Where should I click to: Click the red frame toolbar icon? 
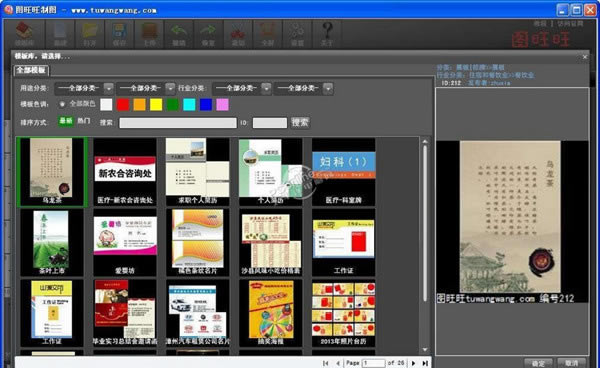click(x=268, y=34)
